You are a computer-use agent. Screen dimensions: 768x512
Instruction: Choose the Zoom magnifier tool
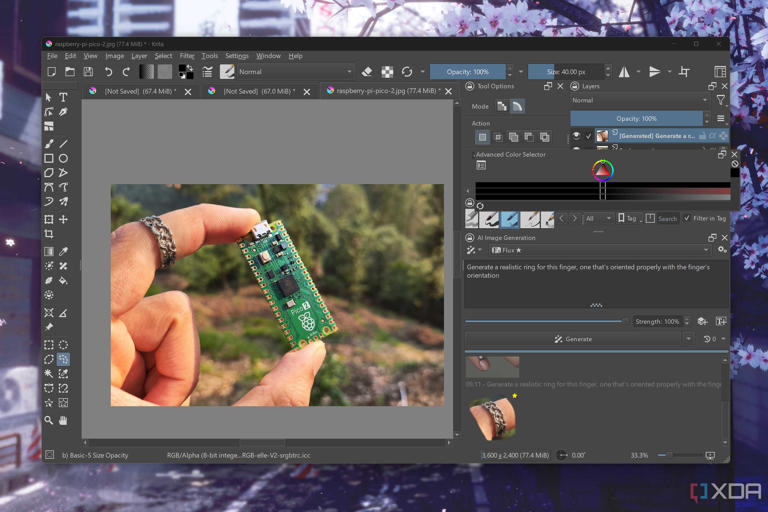[x=49, y=420]
